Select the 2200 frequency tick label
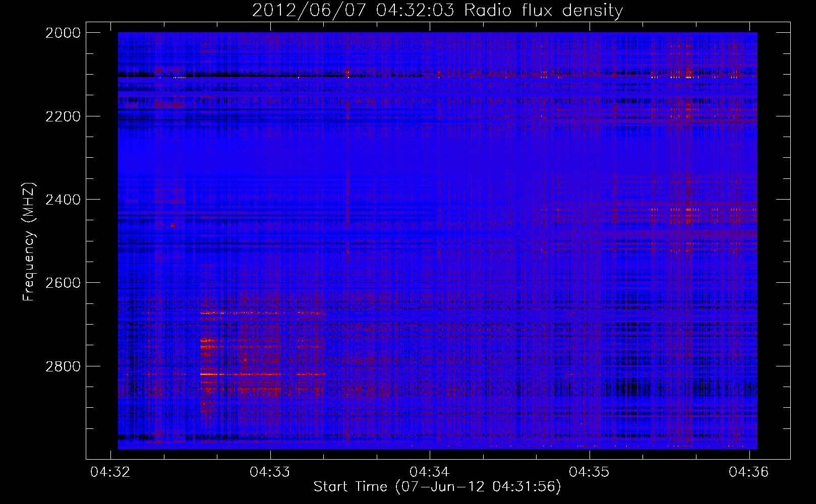816x504 pixels. [63, 116]
